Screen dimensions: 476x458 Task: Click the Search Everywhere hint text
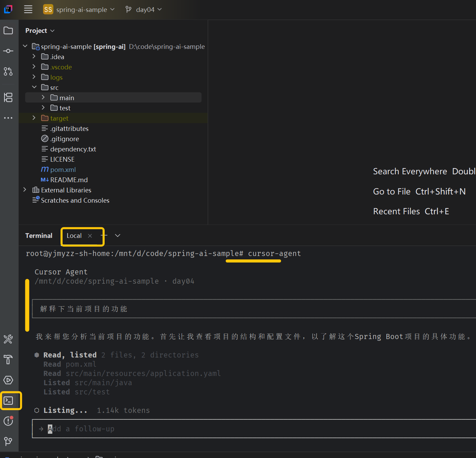pyautogui.click(x=410, y=171)
